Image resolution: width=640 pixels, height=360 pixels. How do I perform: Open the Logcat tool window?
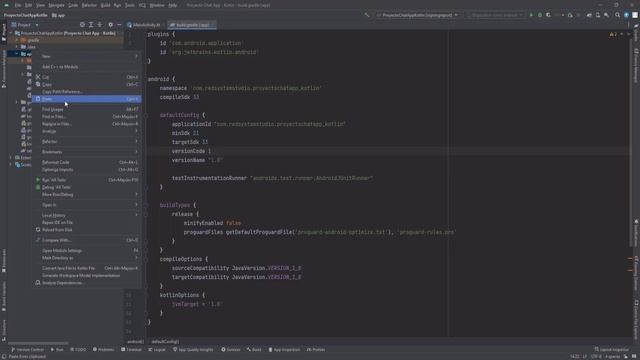pos(157,350)
